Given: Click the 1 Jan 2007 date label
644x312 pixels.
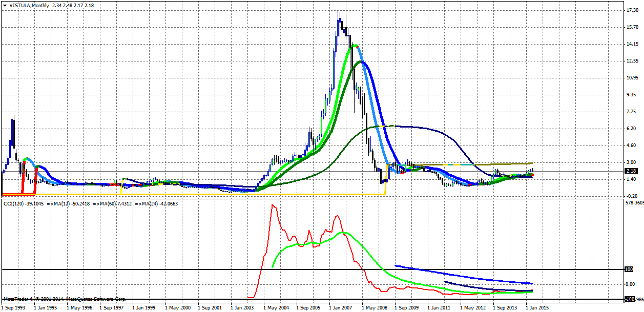Looking at the screenshot, I should tap(341, 308).
